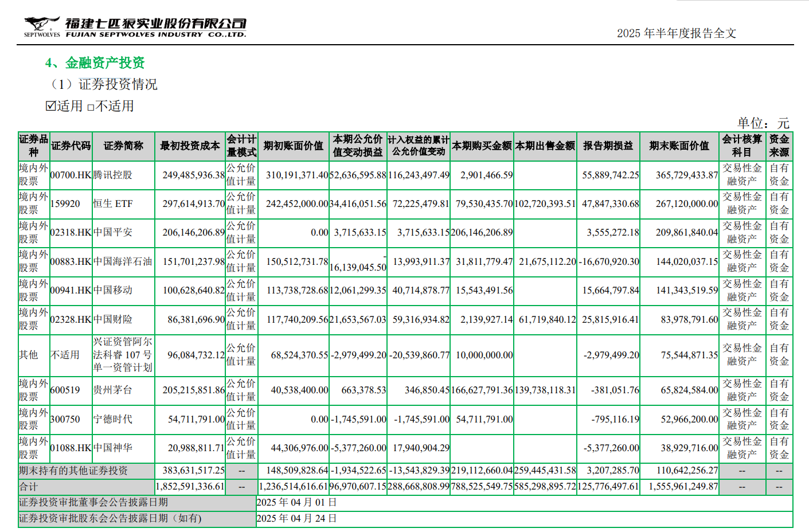Select stock code 02318.HK
The height and width of the screenshot is (532, 809).
(x=71, y=232)
